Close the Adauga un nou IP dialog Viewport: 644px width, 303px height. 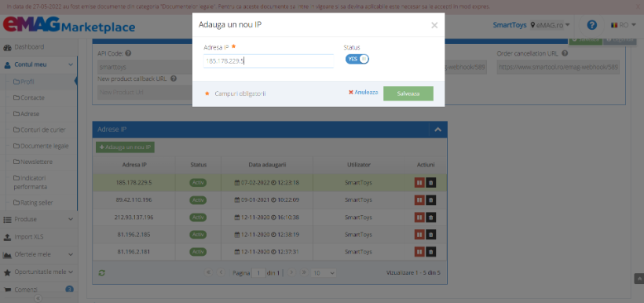(x=434, y=25)
